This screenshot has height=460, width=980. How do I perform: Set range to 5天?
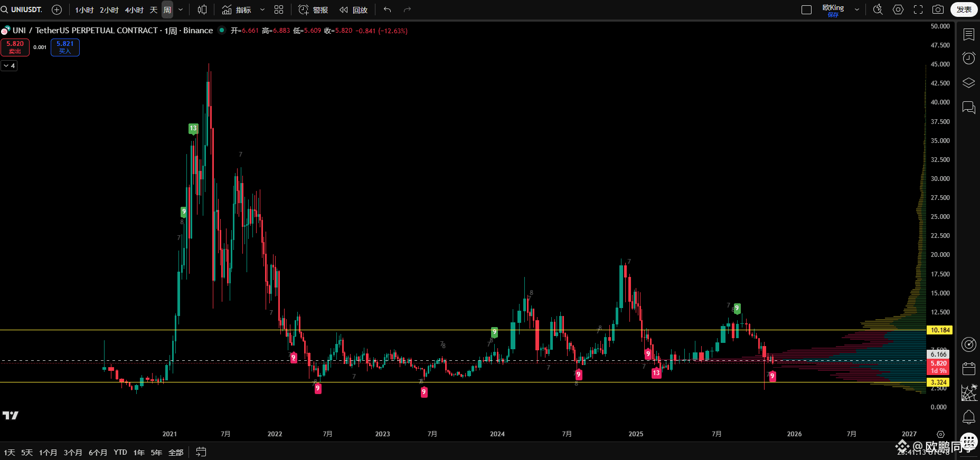27,452
